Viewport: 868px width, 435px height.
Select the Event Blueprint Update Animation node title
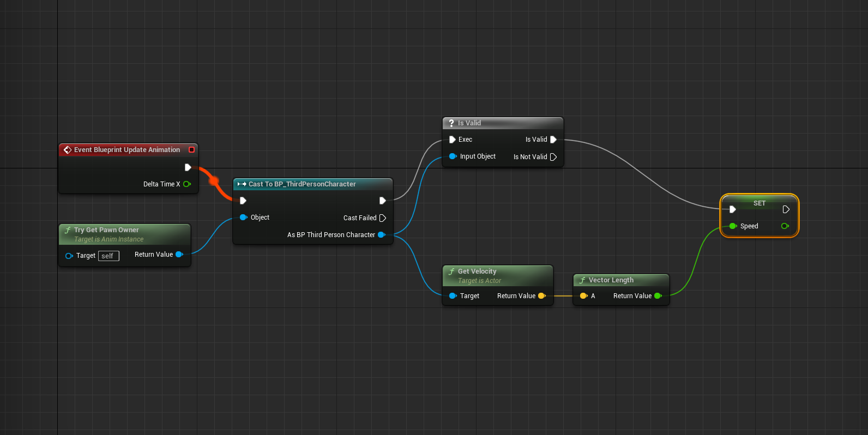point(127,150)
